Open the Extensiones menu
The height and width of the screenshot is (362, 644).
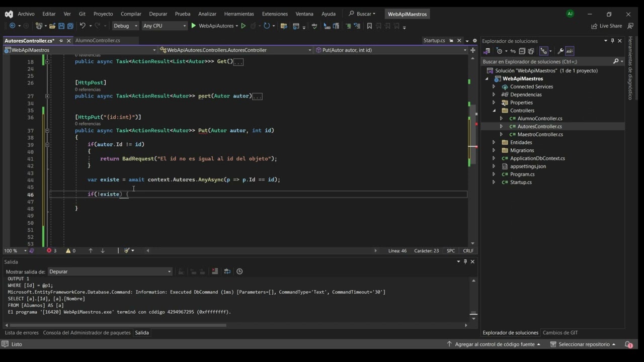(275, 14)
